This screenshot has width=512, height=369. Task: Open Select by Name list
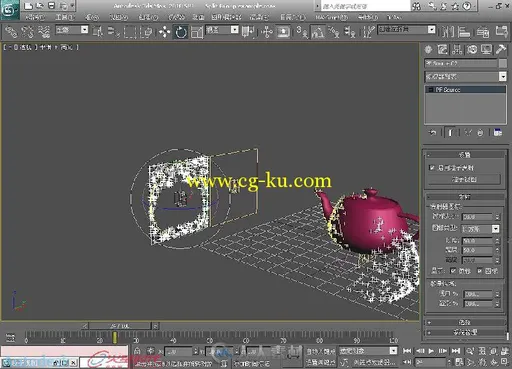[114, 32]
